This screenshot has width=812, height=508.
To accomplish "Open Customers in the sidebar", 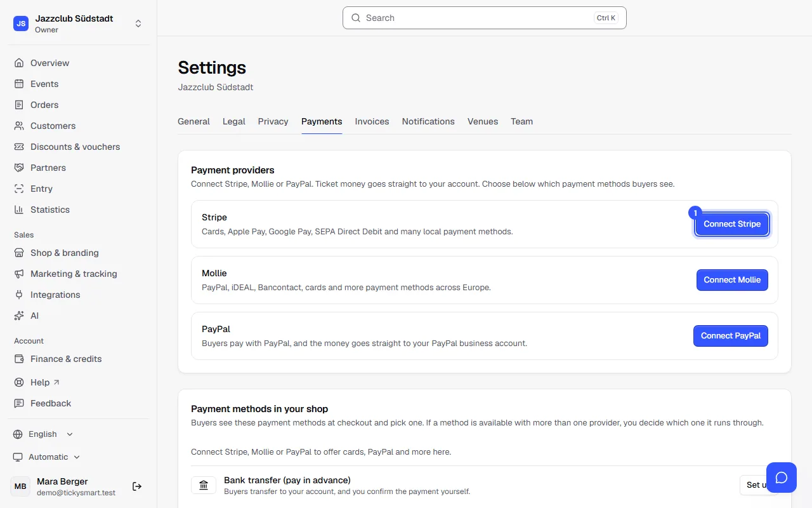I will (x=79, y=126).
